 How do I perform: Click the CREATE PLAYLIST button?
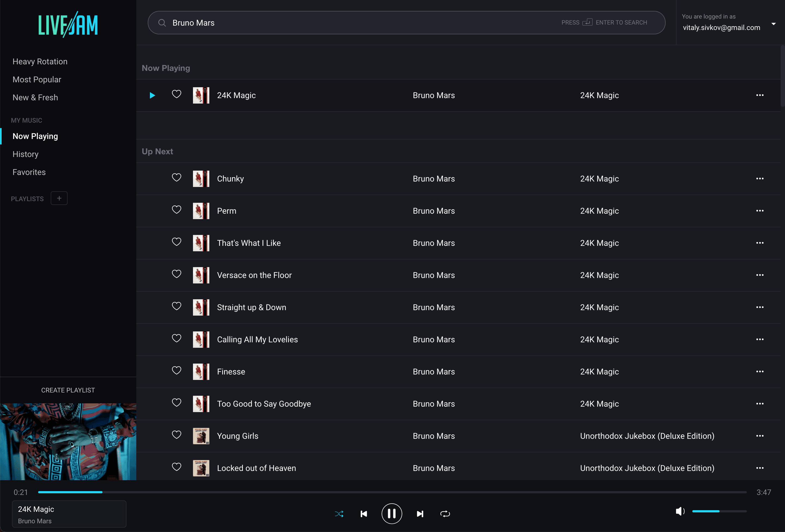click(x=68, y=390)
